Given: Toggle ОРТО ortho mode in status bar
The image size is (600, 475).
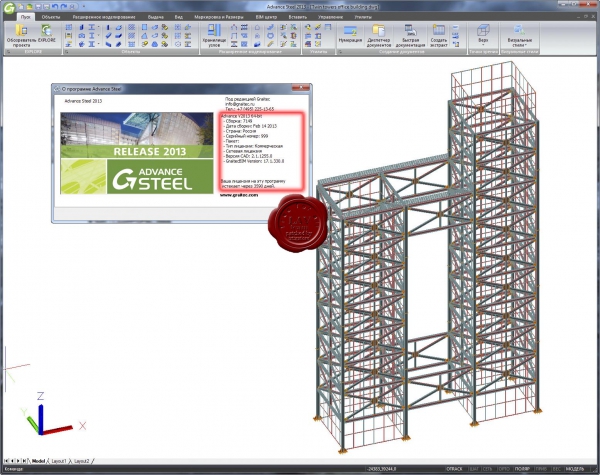Looking at the screenshot, I should pyautogui.click(x=504, y=469).
